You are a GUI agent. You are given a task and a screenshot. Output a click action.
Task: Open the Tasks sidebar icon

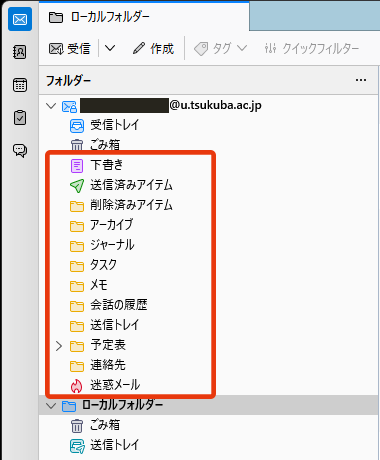tap(20, 118)
